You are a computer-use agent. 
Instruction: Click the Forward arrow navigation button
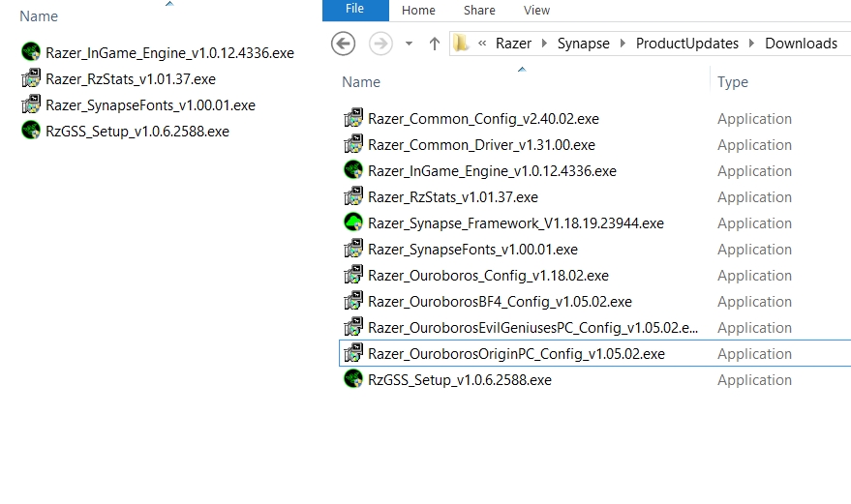[x=381, y=44]
